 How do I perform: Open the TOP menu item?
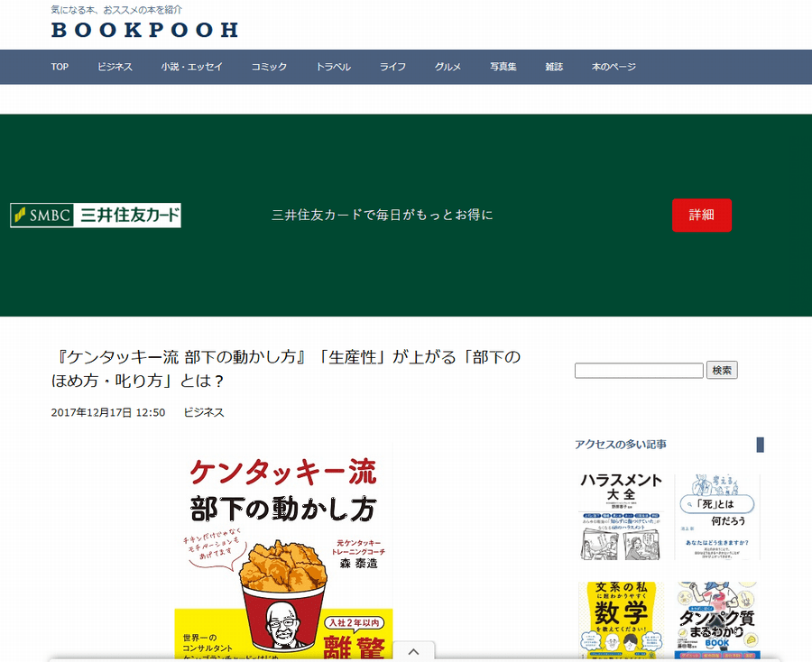pos(60,67)
